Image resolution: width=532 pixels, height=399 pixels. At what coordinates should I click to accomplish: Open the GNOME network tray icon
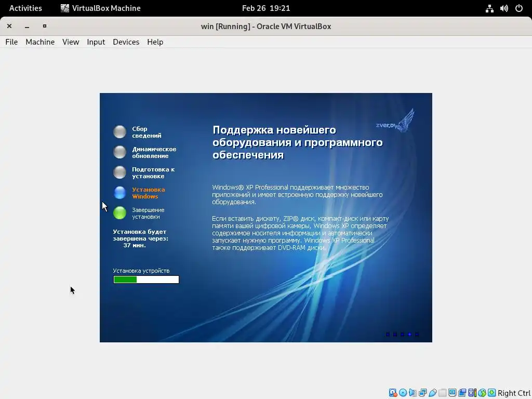click(489, 8)
